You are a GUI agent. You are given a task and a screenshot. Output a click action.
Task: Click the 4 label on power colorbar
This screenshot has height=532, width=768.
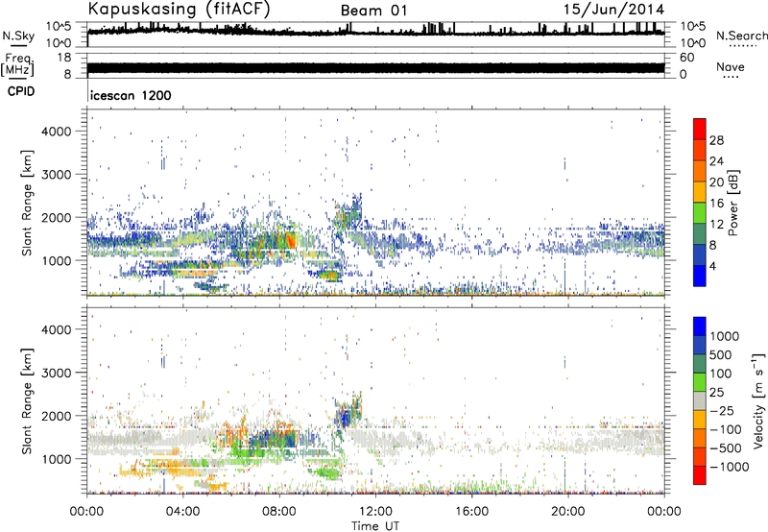point(713,266)
